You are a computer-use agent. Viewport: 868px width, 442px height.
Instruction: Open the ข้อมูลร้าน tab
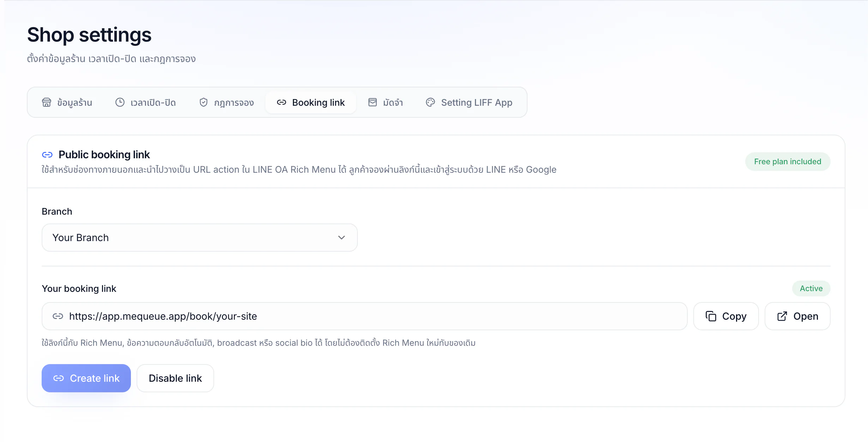point(67,103)
